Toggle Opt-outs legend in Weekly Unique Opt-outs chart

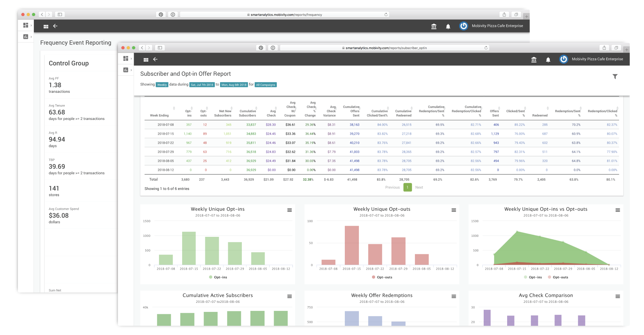pyautogui.click(x=382, y=277)
